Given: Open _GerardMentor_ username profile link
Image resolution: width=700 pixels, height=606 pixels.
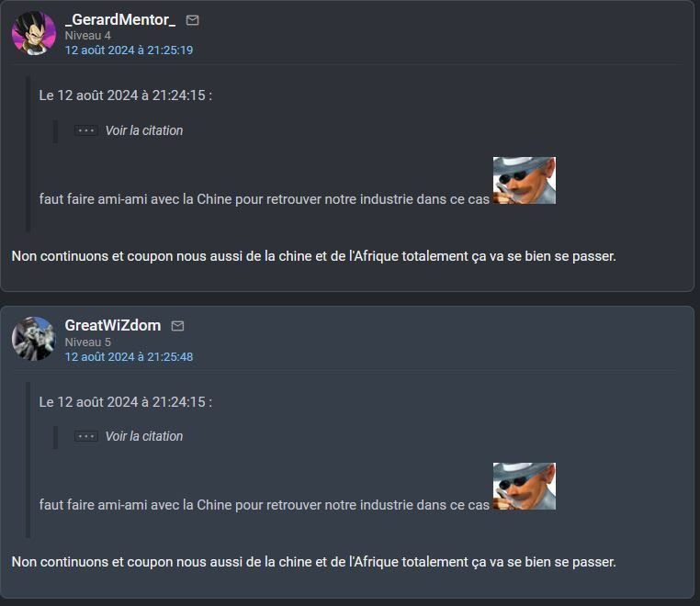Looking at the screenshot, I should 120,19.
